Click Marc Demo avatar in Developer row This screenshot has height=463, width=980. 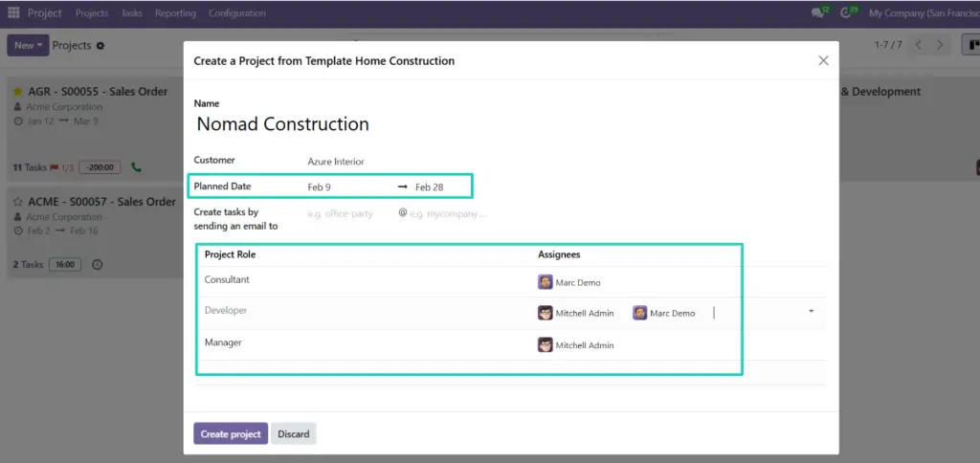pyautogui.click(x=639, y=313)
